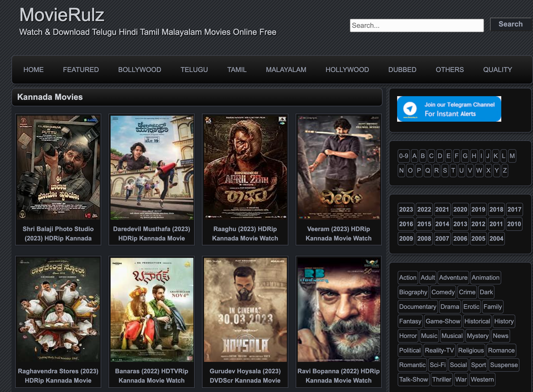533x392 pixels.
Task: Filter movies starting with letter K
Action: tap(496, 156)
